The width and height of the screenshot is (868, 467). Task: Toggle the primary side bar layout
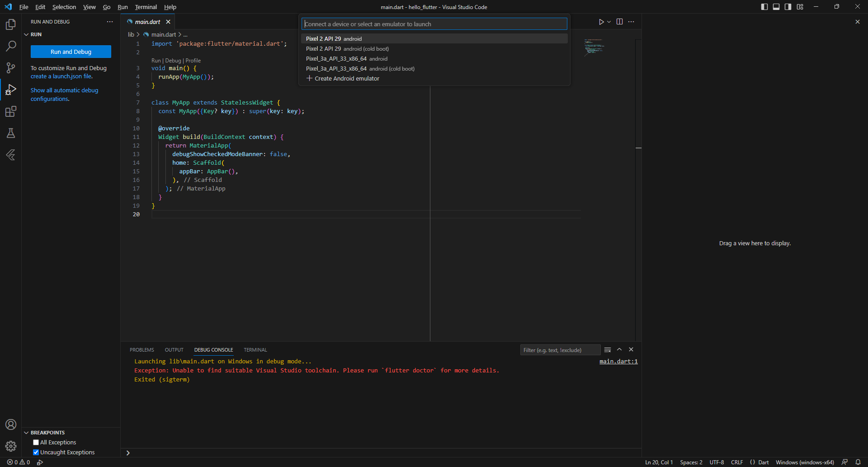pos(764,7)
